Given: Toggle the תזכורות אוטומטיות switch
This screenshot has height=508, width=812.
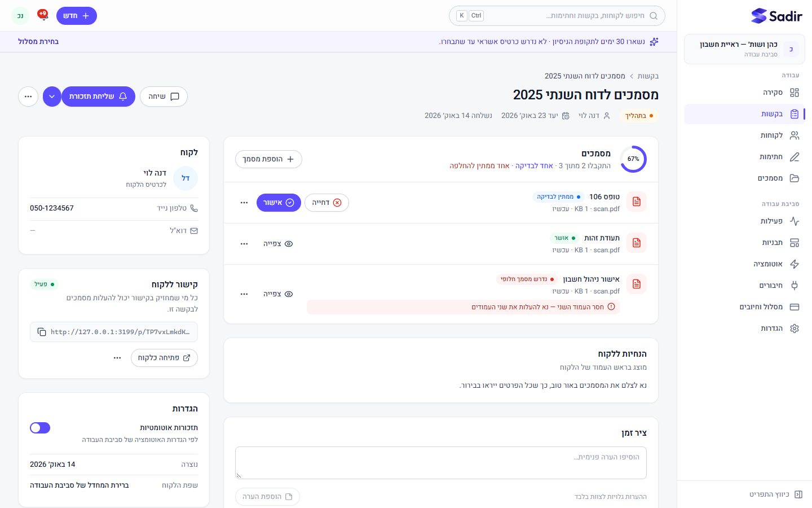Looking at the screenshot, I should click(40, 428).
